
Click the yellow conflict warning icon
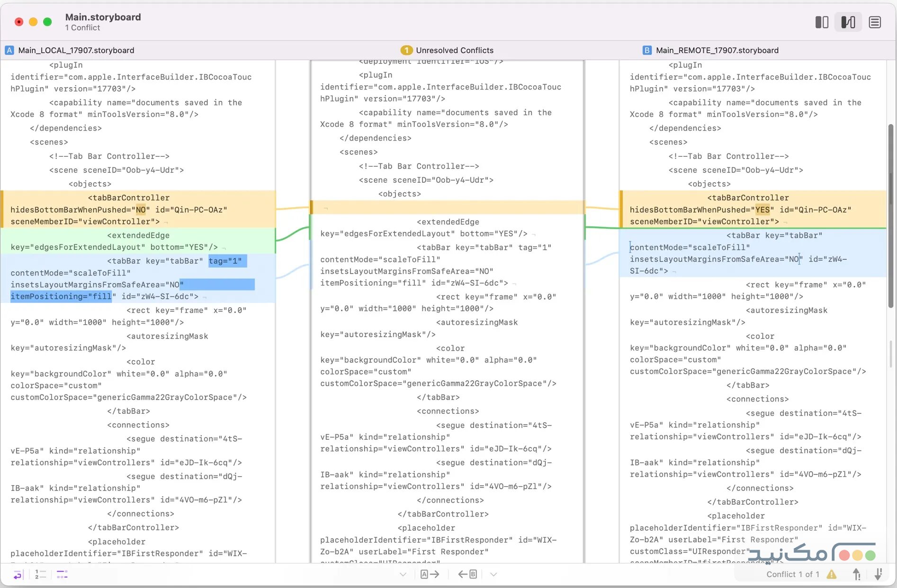[x=832, y=574]
